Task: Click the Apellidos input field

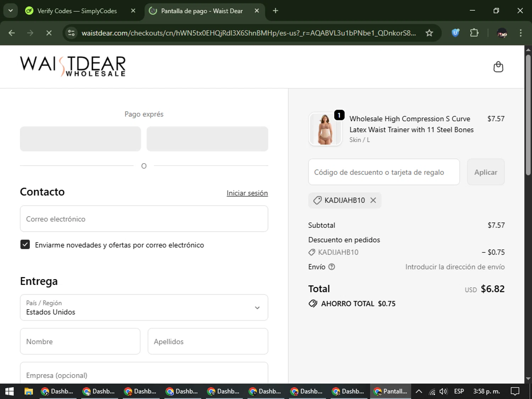Action: pos(208,341)
